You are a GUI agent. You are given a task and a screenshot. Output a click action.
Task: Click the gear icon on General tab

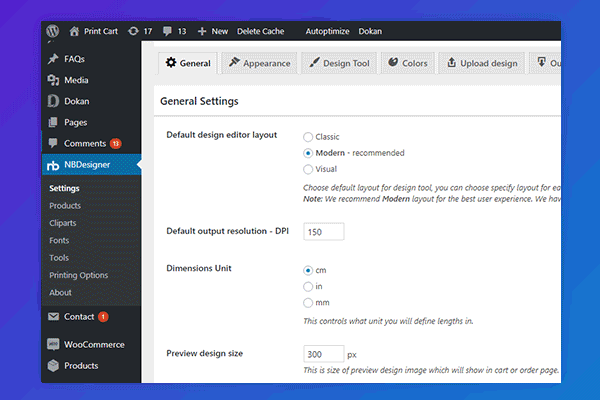(x=171, y=62)
